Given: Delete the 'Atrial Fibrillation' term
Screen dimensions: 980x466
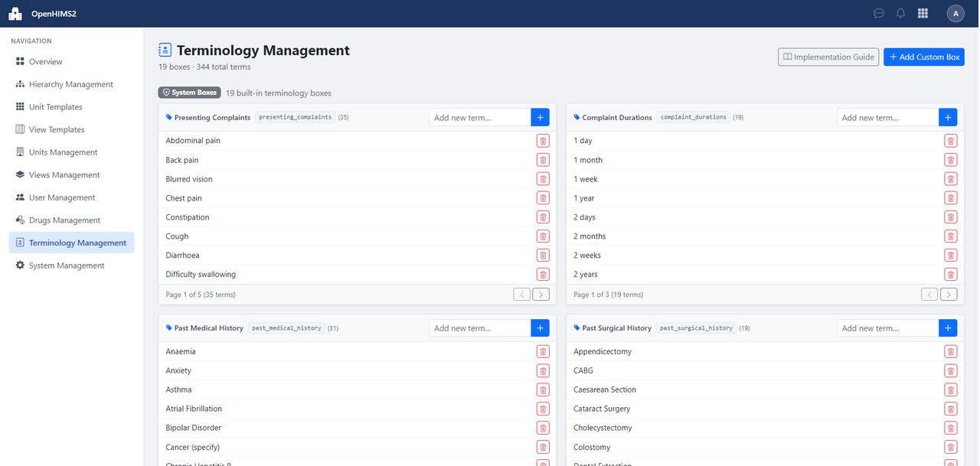Looking at the screenshot, I should tap(543, 409).
